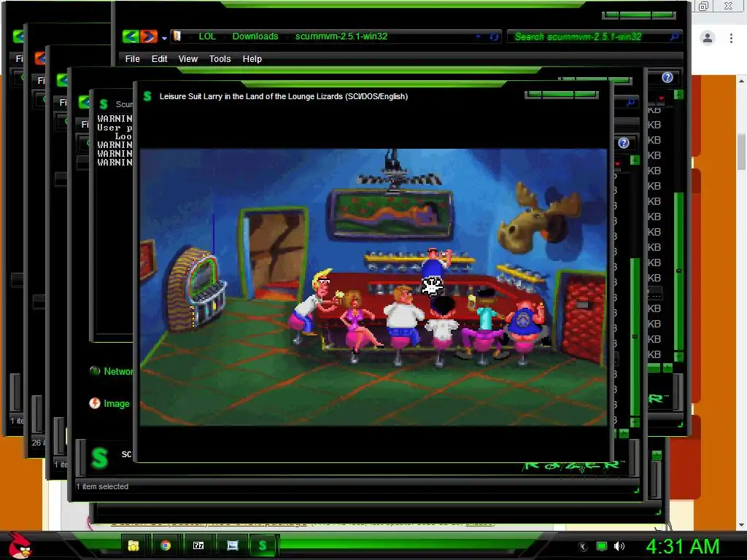Expand the address bar history dropdown arrow
747x560 pixels.
click(479, 36)
